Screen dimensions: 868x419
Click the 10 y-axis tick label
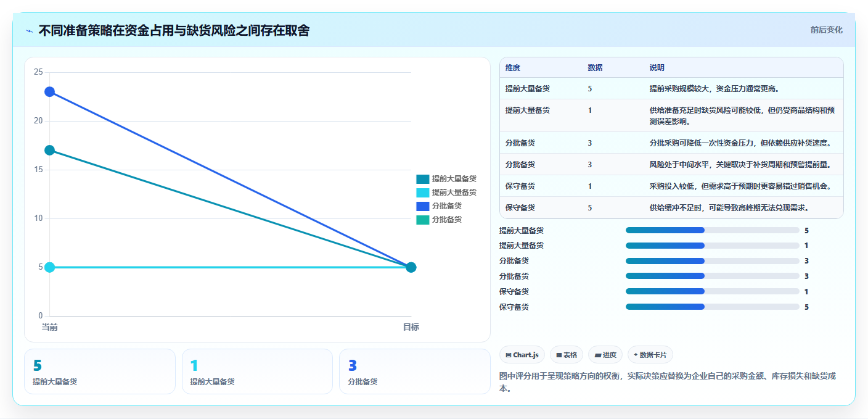pos(38,218)
